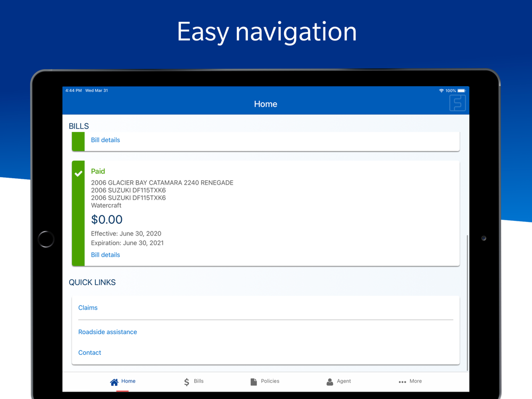Click the 4:44 PM clock
This screenshot has width=532, height=399.
coord(73,90)
